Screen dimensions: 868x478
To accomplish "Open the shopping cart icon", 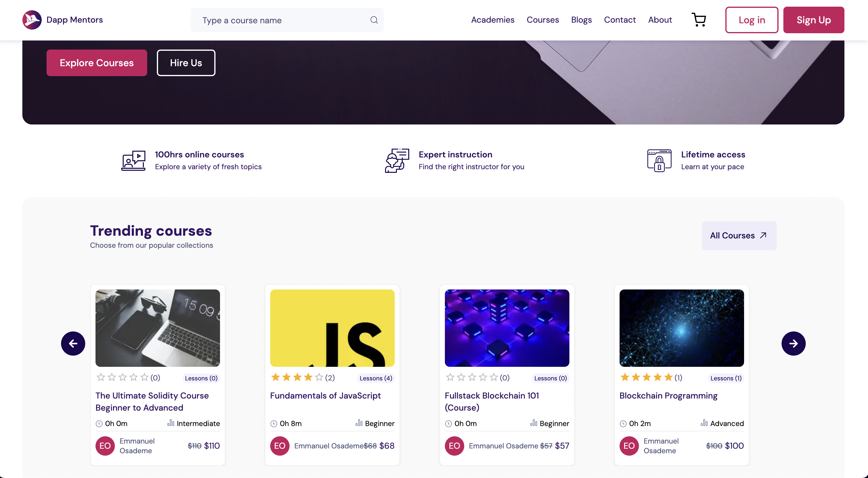I will [x=698, y=20].
